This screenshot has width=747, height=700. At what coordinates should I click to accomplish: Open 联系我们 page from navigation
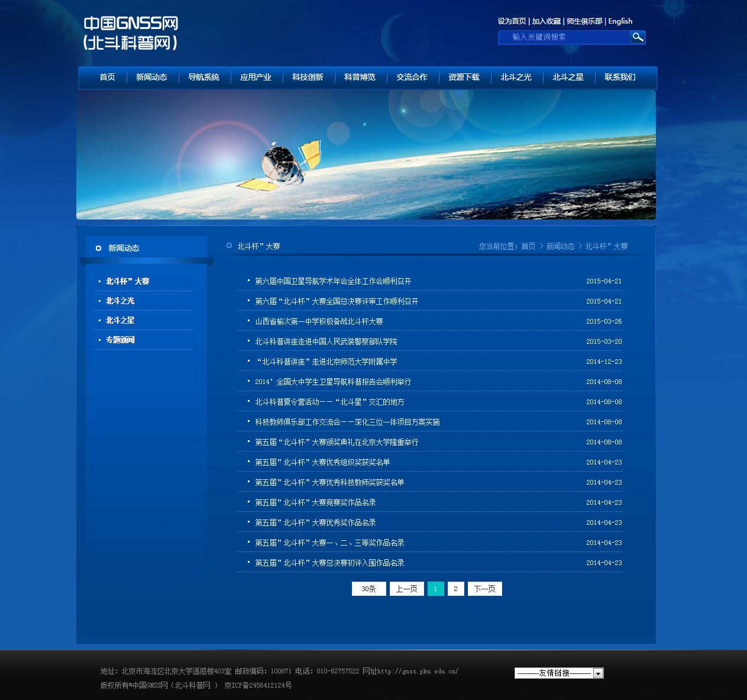click(x=620, y=78)
